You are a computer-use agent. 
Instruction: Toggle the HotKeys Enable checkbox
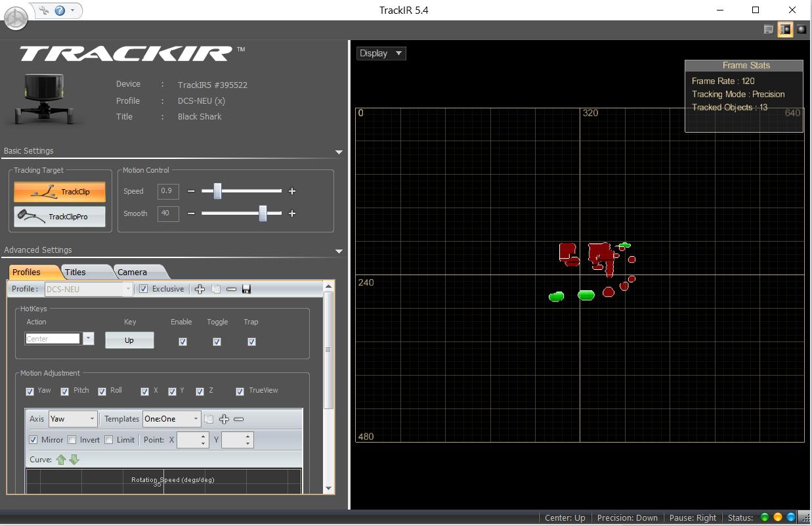182,341
